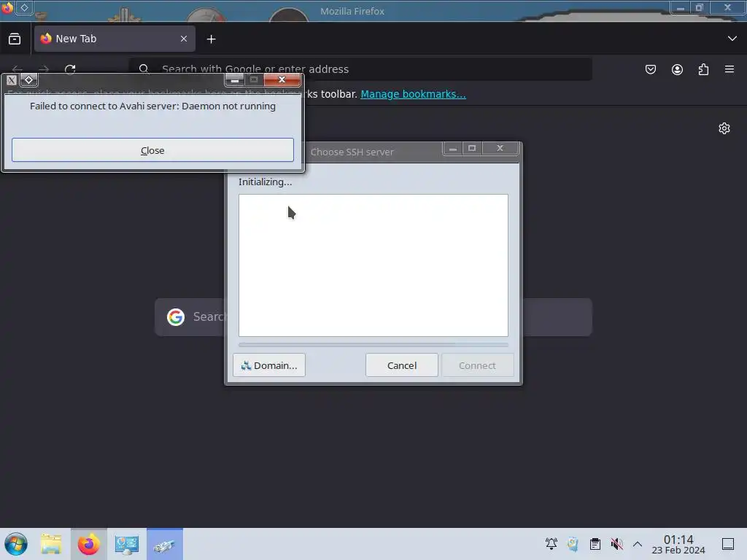Switch to SSH server browser taskbar icon
Image resolution: width=747 pixels, height=560 pixels.
click(165, 544)
